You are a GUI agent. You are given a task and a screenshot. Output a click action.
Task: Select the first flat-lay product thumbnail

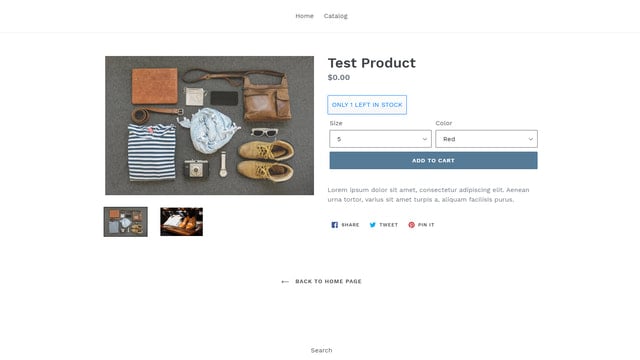click(x=126, y=222)
